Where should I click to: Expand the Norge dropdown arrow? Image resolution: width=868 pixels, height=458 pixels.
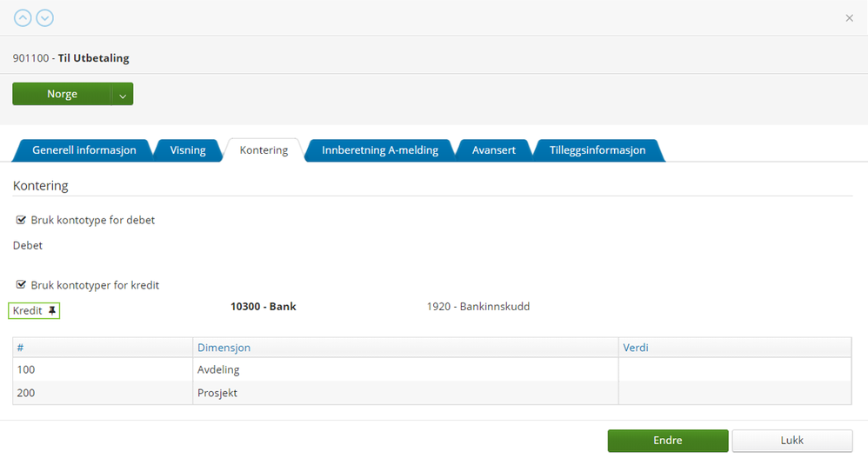[x=123, y=94]
